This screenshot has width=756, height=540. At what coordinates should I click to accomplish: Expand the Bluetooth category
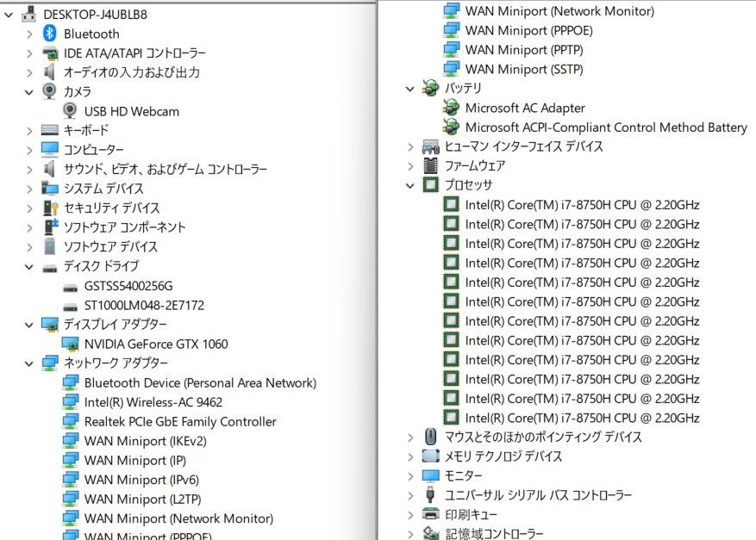[x=29, y=34]
